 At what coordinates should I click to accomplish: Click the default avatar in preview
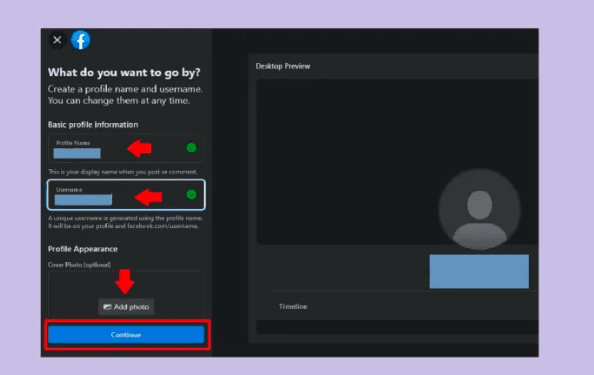coord(480,209)
